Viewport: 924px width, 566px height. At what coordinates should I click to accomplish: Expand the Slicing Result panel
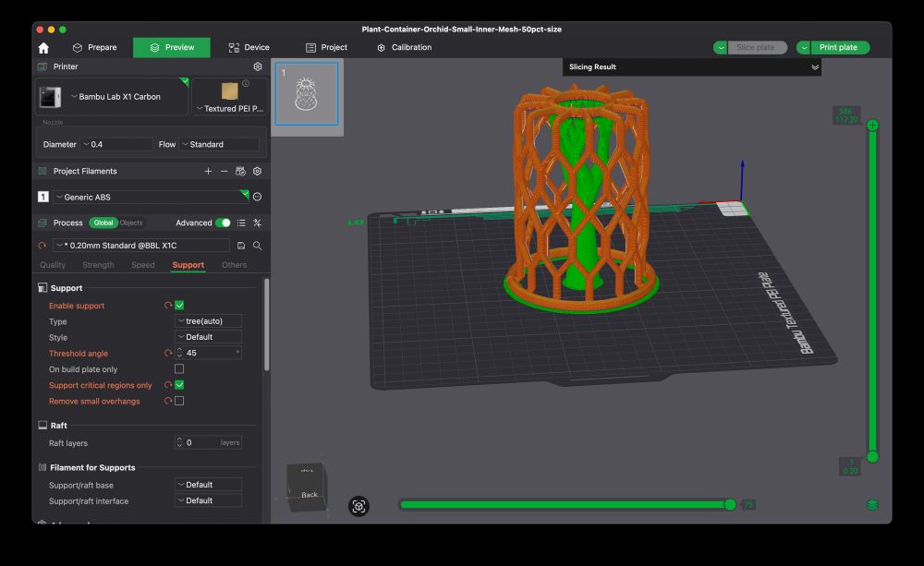tap(814, 67)
